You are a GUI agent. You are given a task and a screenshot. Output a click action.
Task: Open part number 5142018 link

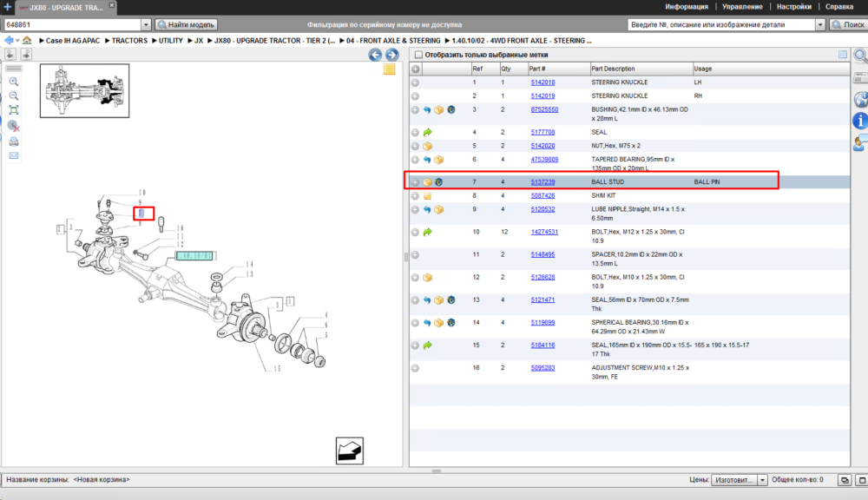point(542,82)
